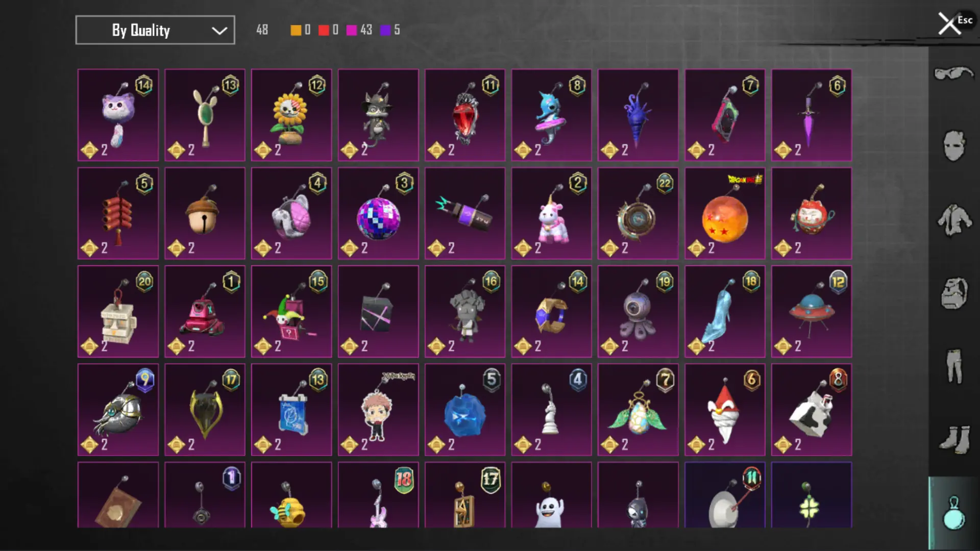
Task: Filter by the orange quality swatch
Action: coord(296,30)
